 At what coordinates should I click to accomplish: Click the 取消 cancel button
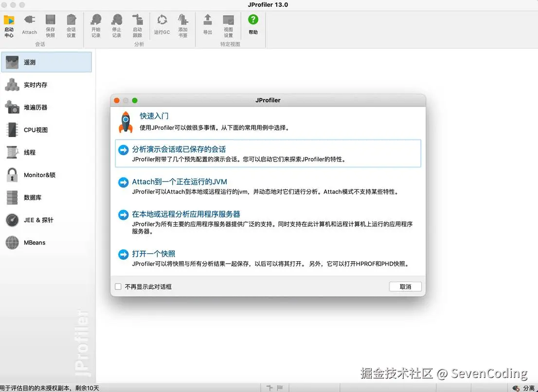pos(405,286)
